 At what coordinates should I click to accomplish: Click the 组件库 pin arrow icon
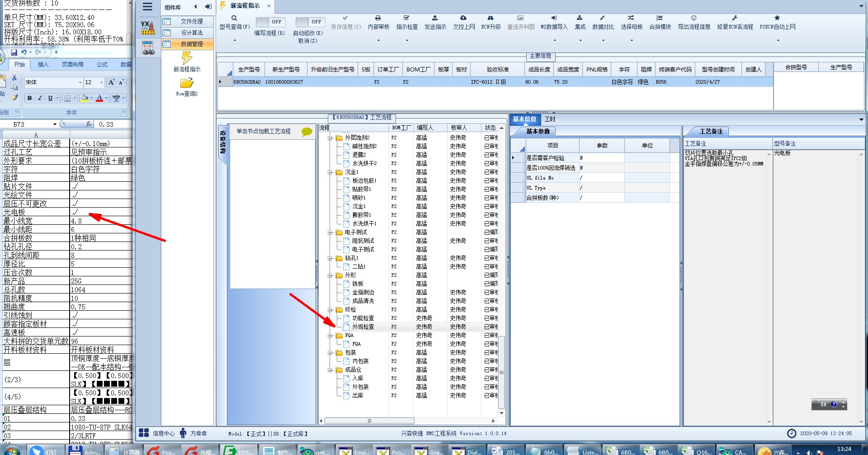(x=208, y=7)
